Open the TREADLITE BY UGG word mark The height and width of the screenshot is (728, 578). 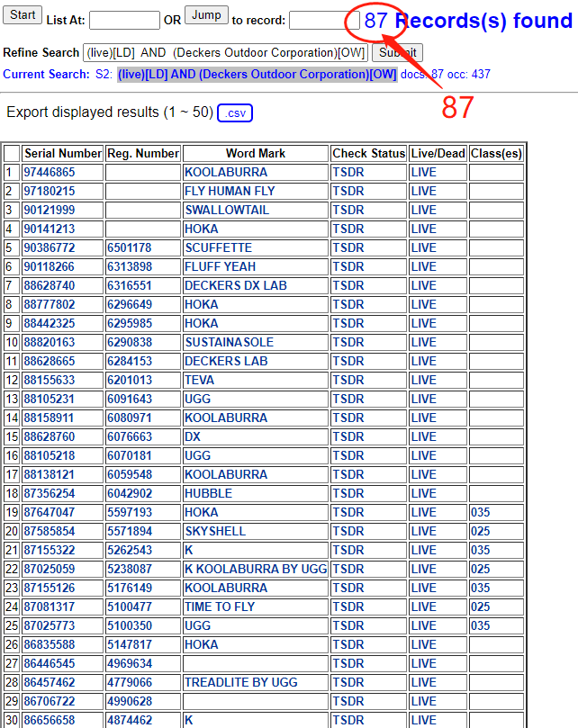tap(240, 682)
